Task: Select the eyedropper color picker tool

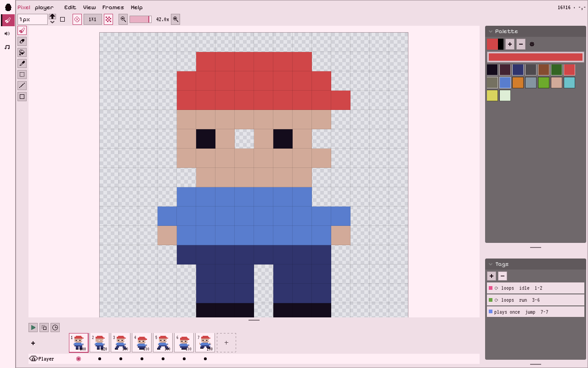Action: coord(22,63)
